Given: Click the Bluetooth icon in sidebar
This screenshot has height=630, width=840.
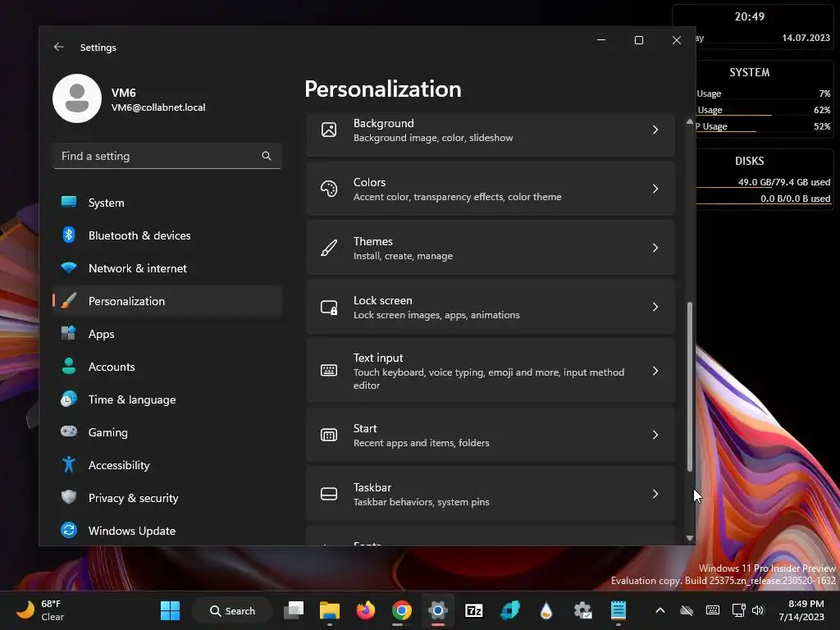Looking at the screenshot, I should 69,235.
